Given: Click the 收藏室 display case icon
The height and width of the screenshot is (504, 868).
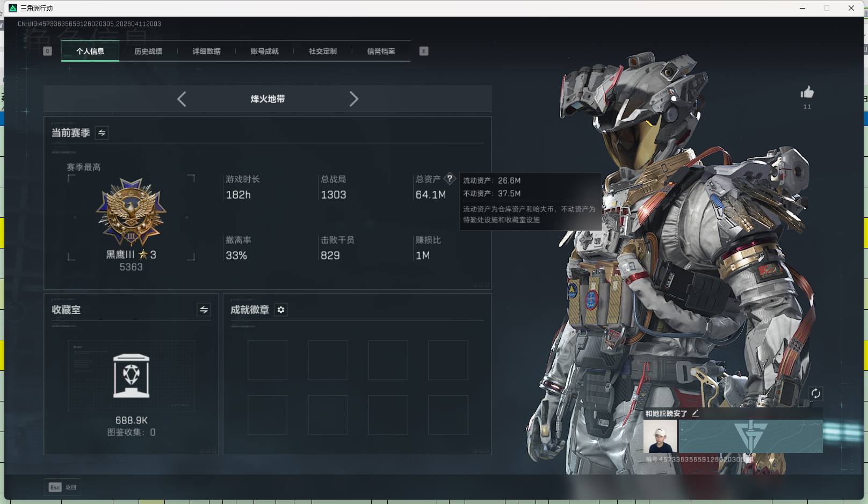Looking at the screenshot, I should (131, 375).
